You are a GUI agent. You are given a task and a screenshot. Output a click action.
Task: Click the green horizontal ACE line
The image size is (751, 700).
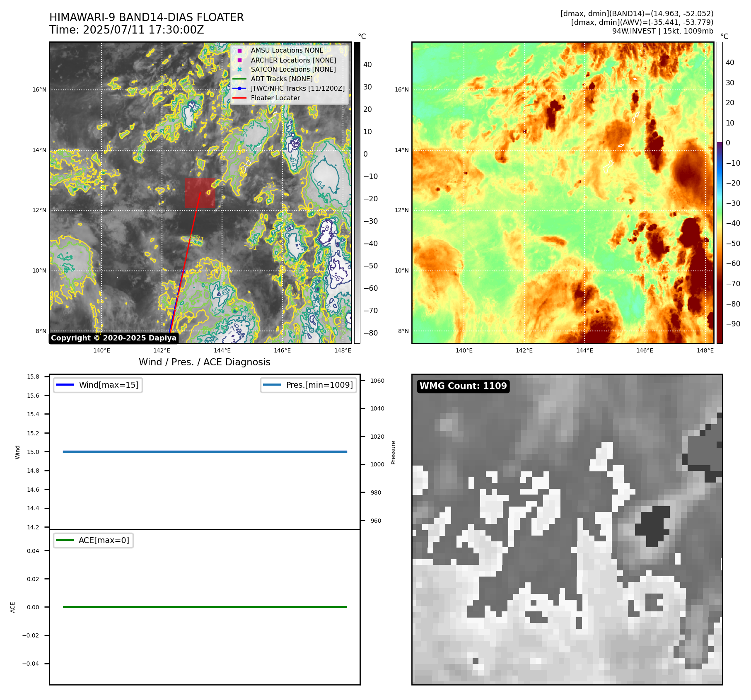click(205, 607)
